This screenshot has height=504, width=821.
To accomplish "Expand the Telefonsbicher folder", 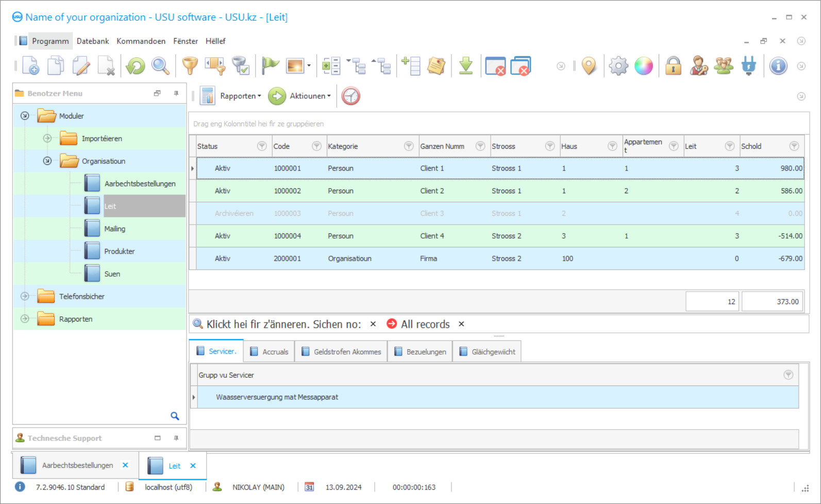I will [x=25, y=296].
